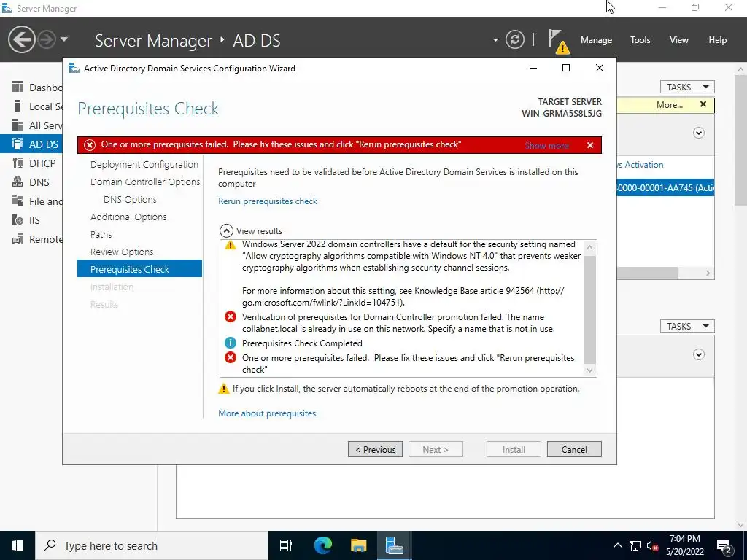The image size is (747, 560).
Task: Open the dropdown arrow left of refresh
Action: (x=495, y=40)
